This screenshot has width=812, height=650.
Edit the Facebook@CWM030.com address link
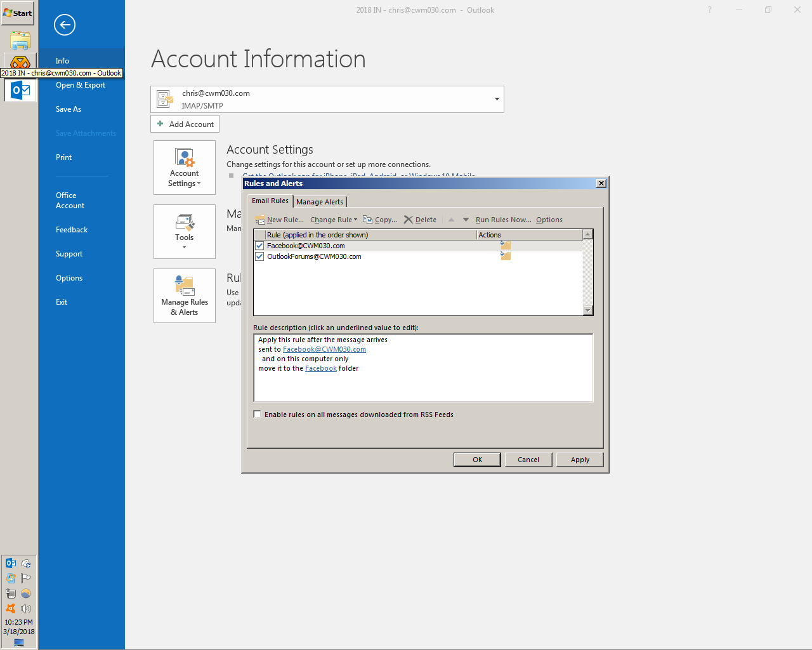tap(324, 349)
